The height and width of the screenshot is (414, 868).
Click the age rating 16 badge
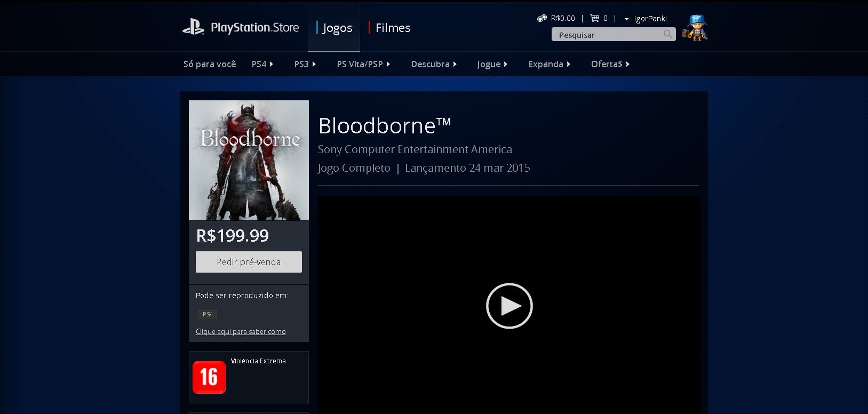209,377
